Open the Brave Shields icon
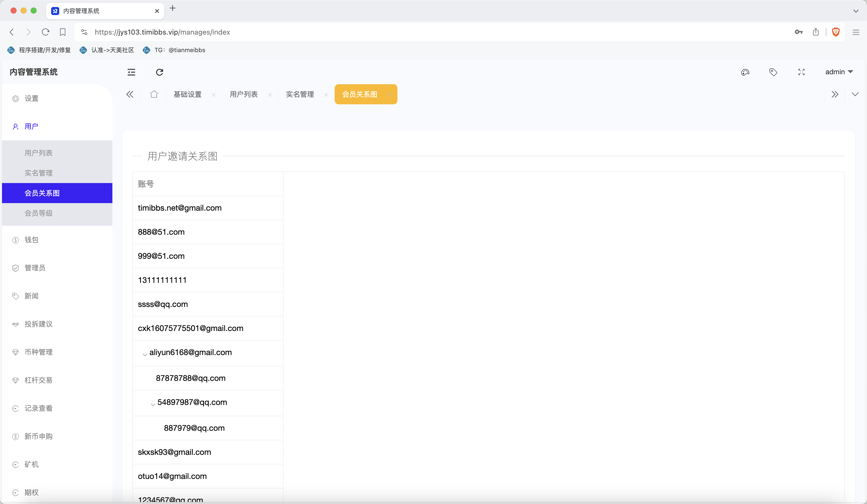Image resolution: width=867 pixels, height=504 pixels. pos(836,32)
